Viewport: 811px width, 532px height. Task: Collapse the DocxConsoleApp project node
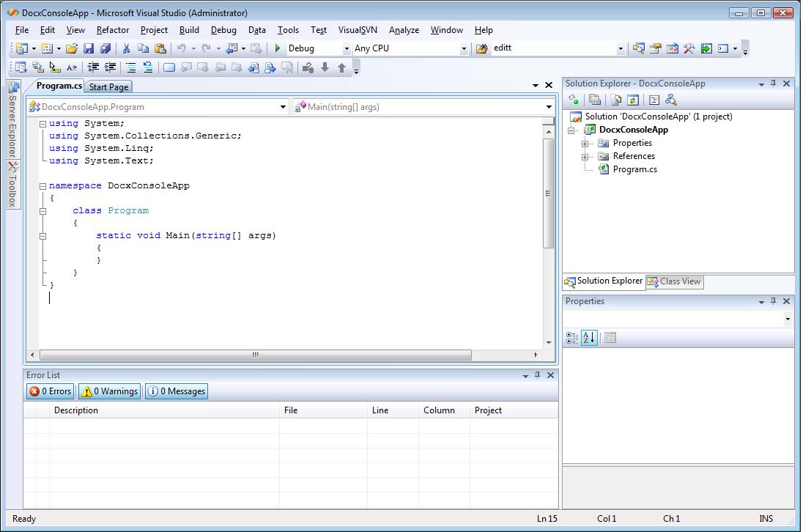[x=571, y=130]
